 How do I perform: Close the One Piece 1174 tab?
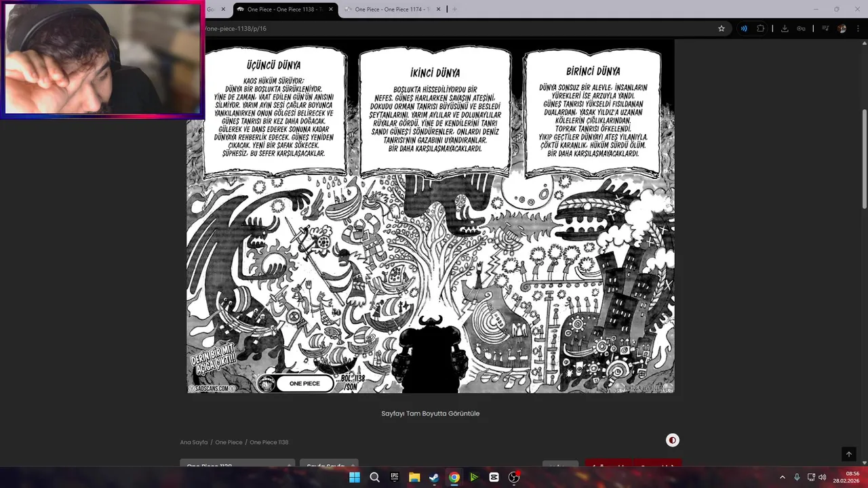click(x=438, y=9)
